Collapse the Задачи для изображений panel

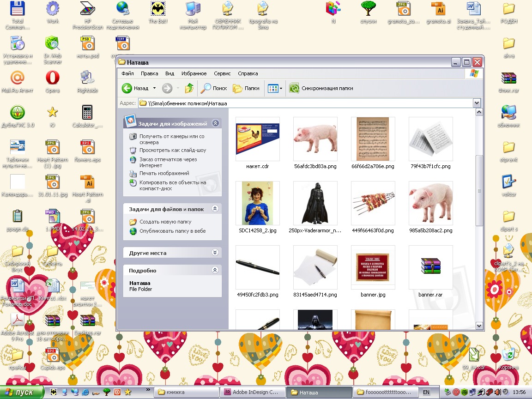(x=215, y=123)
